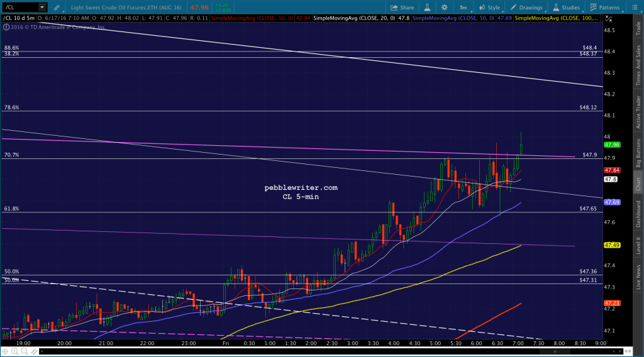Image resolution: width=644 pixels, height=357 pixels.
Task: Click the horizontal scrollbar left arrow
Action: click(x=42, y=351)
